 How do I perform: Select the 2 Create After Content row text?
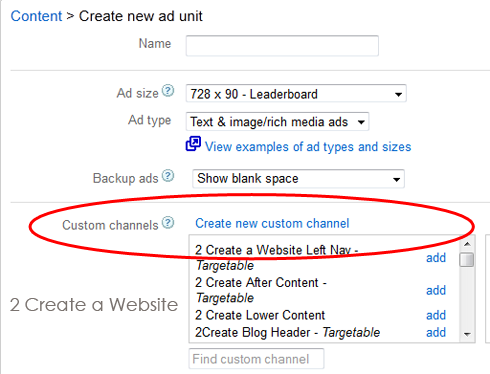[261, 290]
